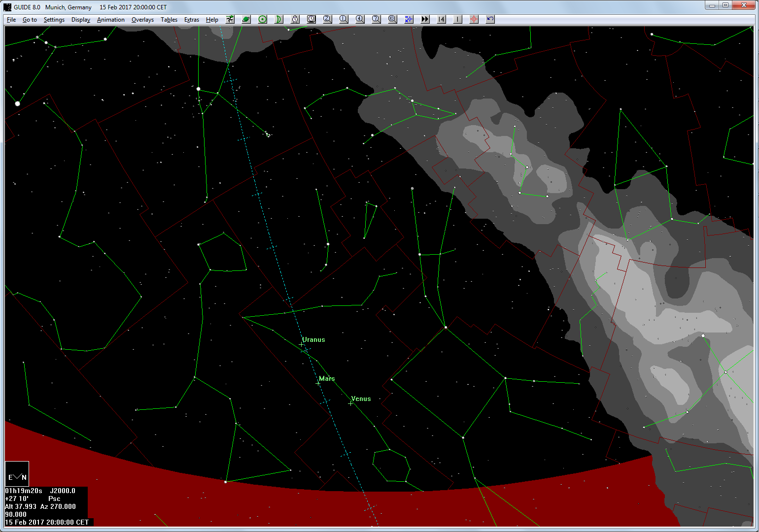Open the Animation menu
This screenshot has width=759, height=532.
coord(111,20)
